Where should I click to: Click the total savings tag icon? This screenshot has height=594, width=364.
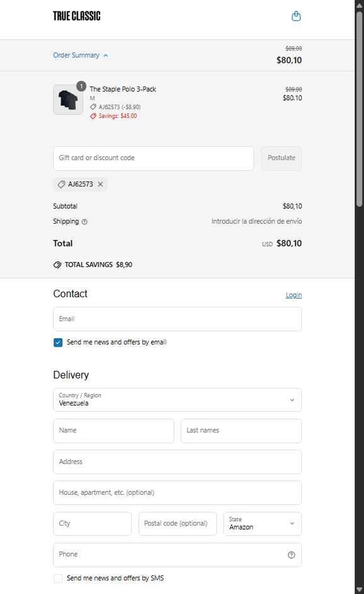(x=57, y=265)
